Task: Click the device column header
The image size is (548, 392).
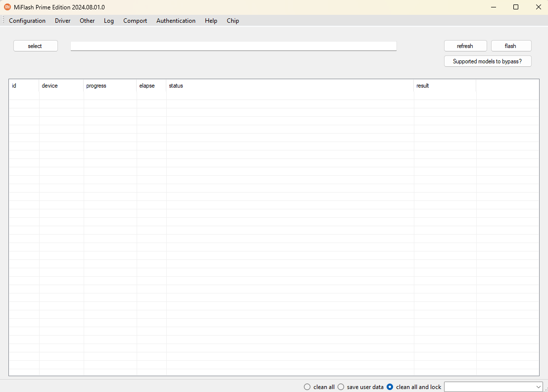Action: [60, 86]
